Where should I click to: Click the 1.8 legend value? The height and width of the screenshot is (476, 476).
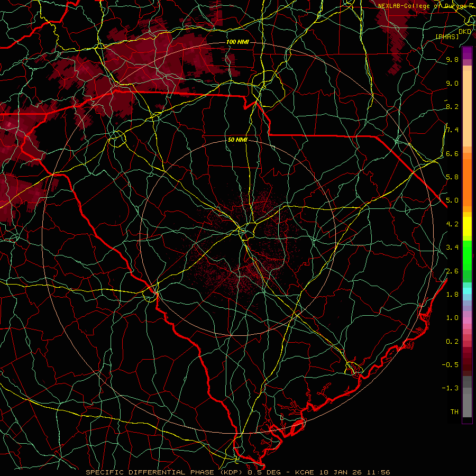pos(452,294)
